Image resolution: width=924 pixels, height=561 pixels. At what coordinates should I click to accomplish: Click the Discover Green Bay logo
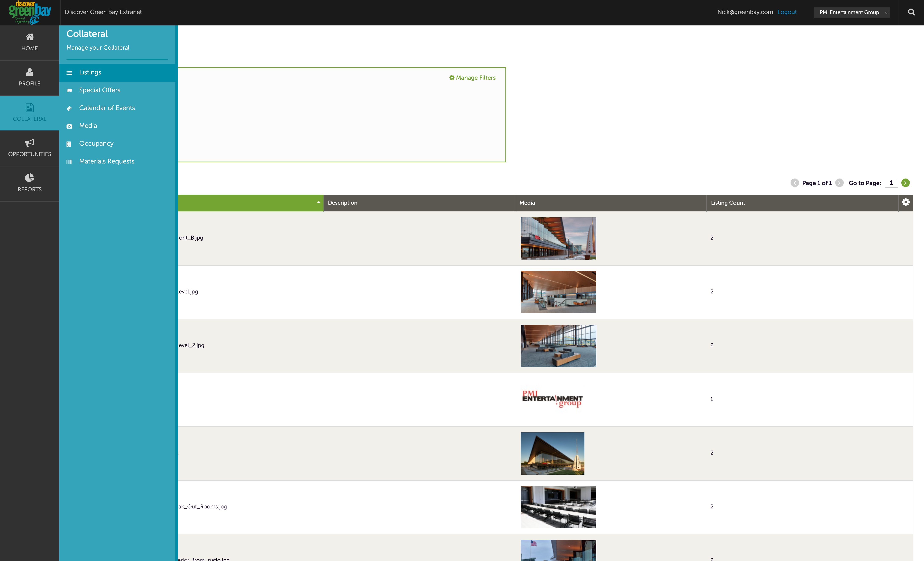[30, 13]
